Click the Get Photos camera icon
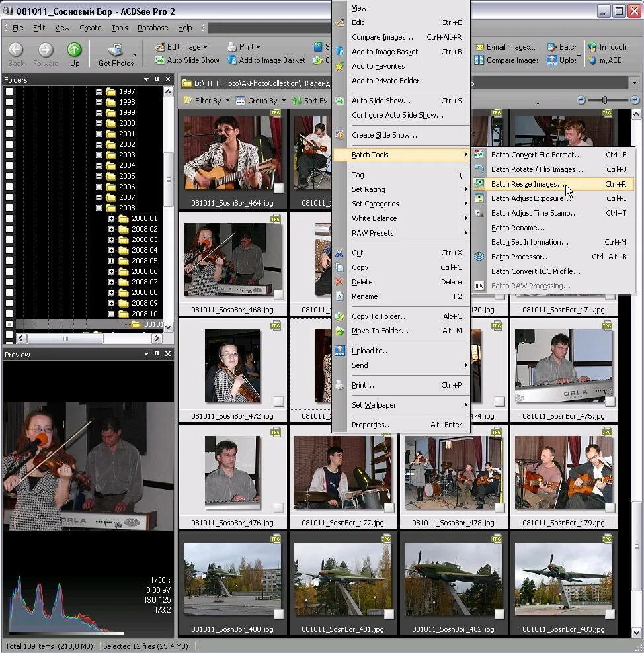 pyautogui.click(x=115, y=50)
